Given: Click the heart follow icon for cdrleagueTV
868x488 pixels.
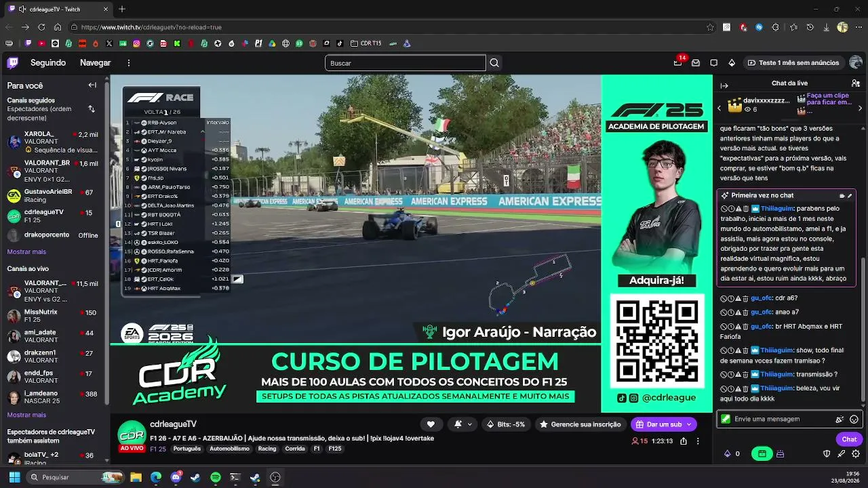Looking at the screenshot, I should [x=431, y=424].
